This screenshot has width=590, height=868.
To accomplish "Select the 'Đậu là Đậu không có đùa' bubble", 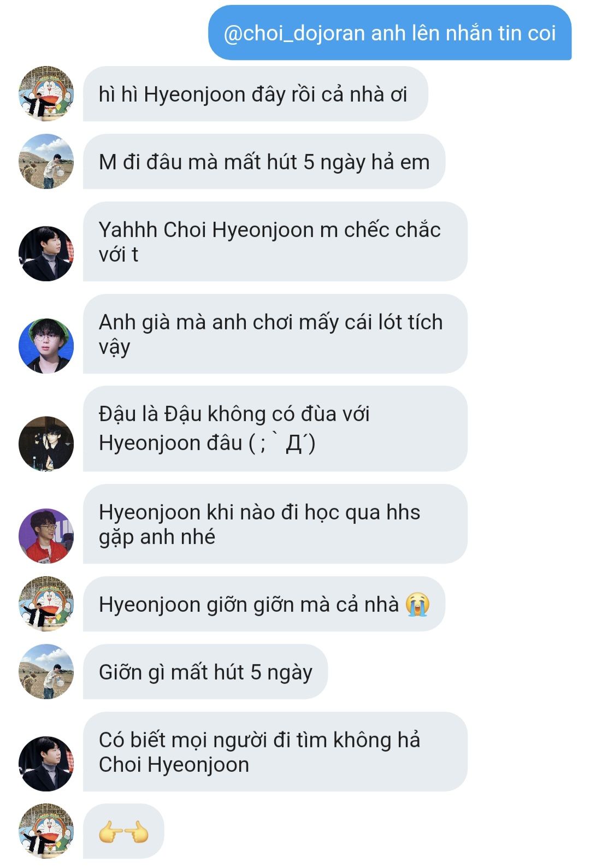I will pyautogui.click(x=275, y=429).
